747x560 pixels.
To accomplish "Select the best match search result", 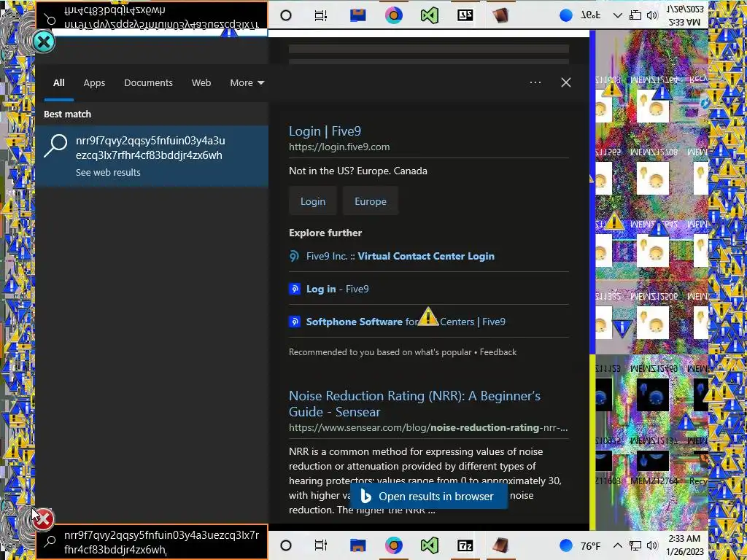I will click(x=152, y=156).
